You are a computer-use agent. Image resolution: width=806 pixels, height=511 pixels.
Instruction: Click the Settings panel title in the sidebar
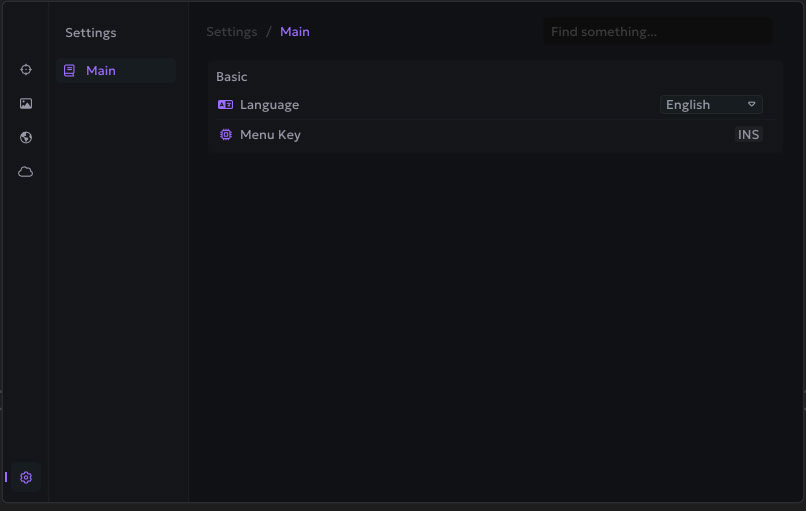coord(91,33)
